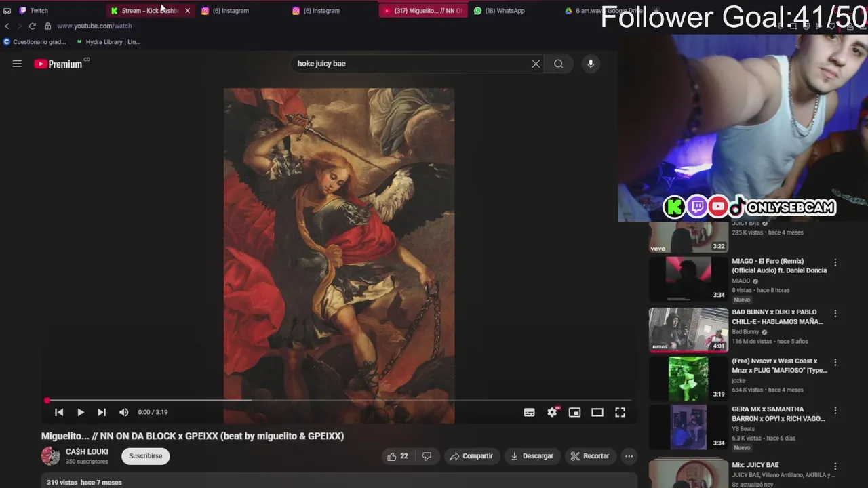Enable miniplayer mode
Image resolution: width=868 pixels, height=488 pixels.
(574, 412)
